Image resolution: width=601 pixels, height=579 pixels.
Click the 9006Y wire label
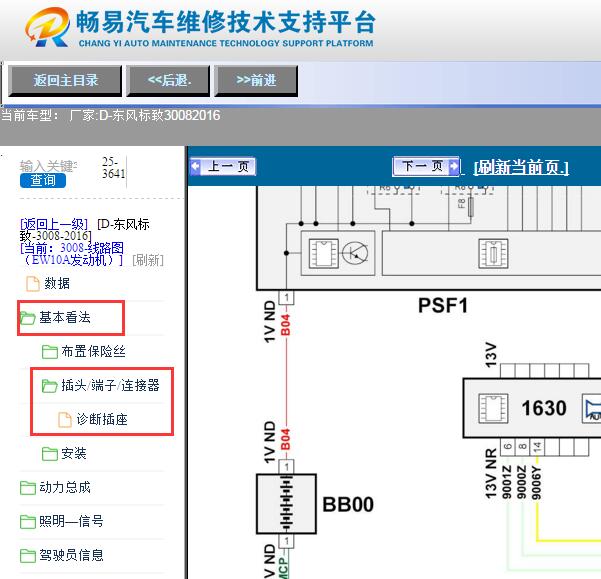537,482
